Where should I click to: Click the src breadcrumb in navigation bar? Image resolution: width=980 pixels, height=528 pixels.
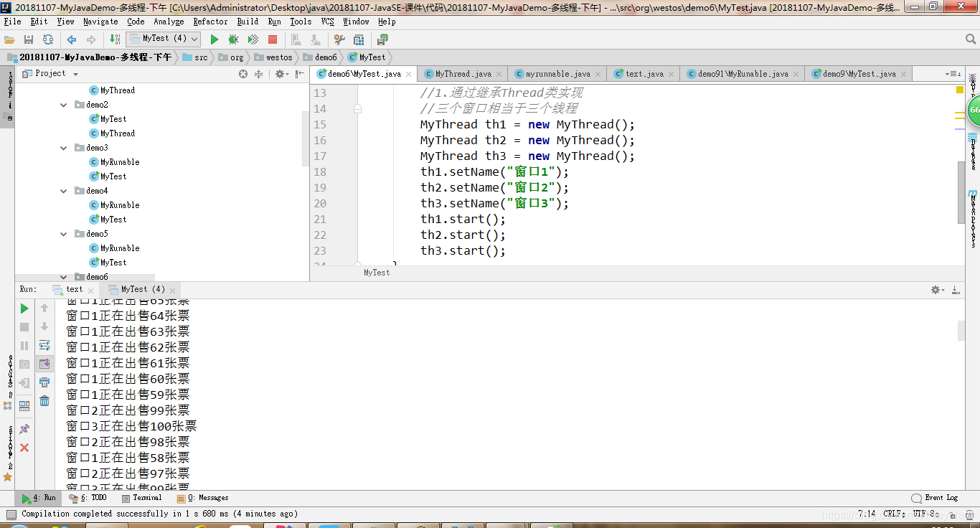[x=195, y=57]
